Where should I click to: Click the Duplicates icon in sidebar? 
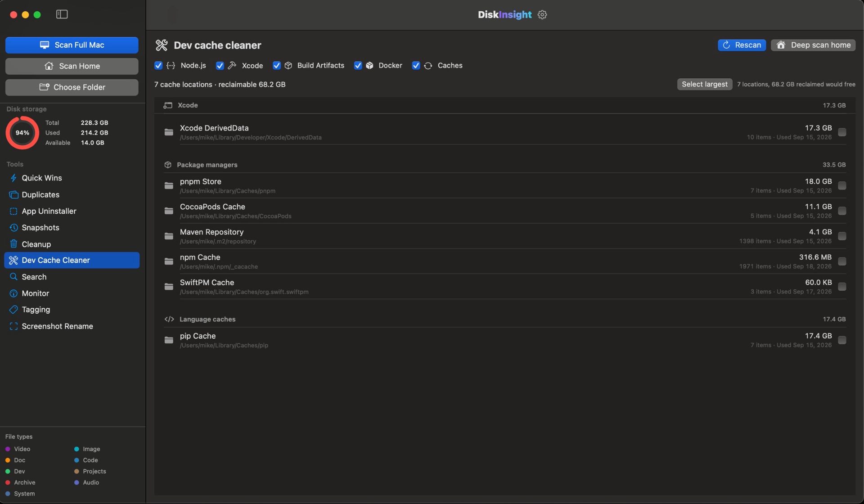[x=13, y=194]
